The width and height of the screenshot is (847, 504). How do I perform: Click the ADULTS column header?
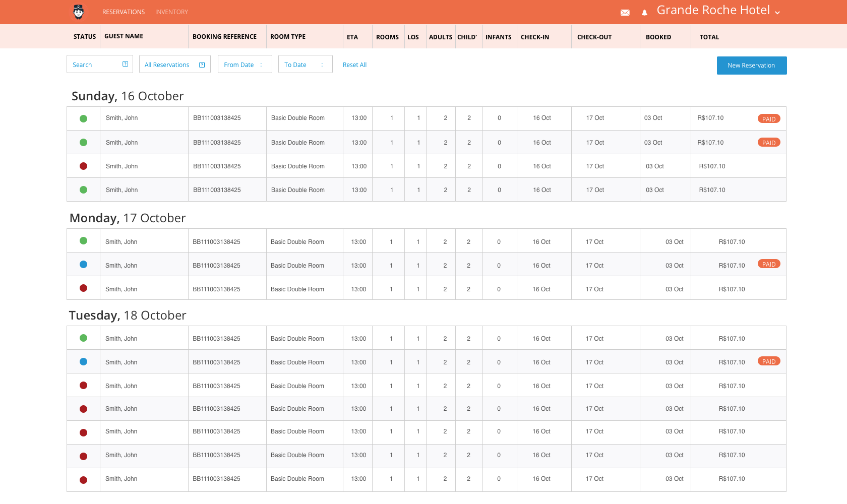441,37
